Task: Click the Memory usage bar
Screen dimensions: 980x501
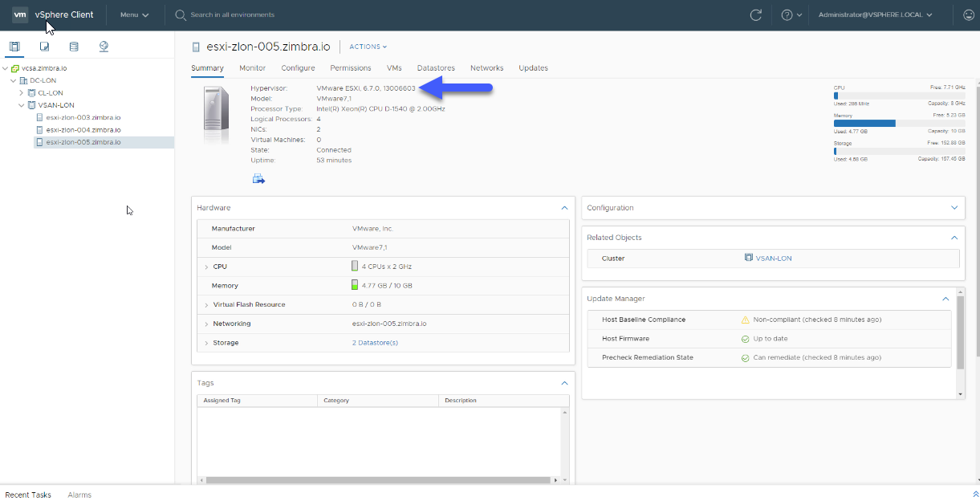Action: (x=900, y=123)
